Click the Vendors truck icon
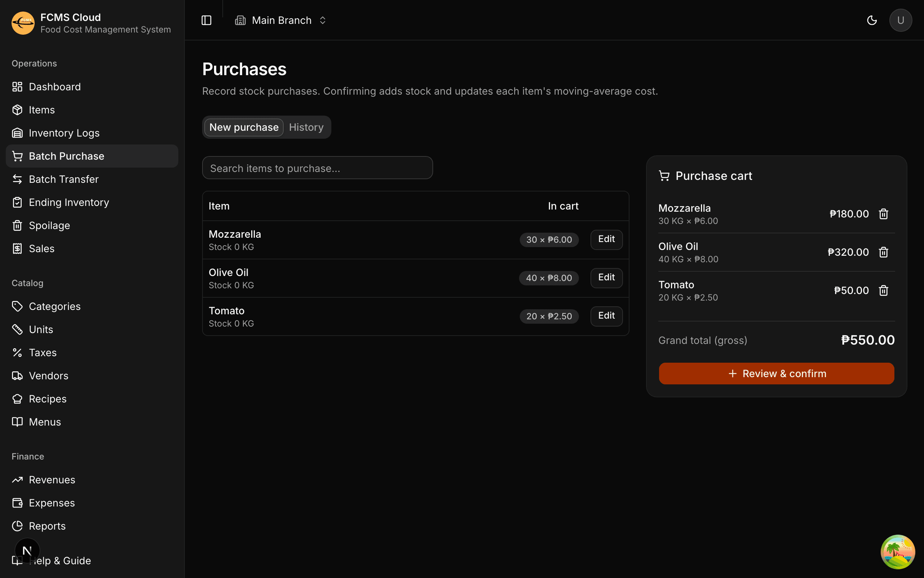Image resolution: width=924 pixels, height=578 pixels. coord(17,376)
